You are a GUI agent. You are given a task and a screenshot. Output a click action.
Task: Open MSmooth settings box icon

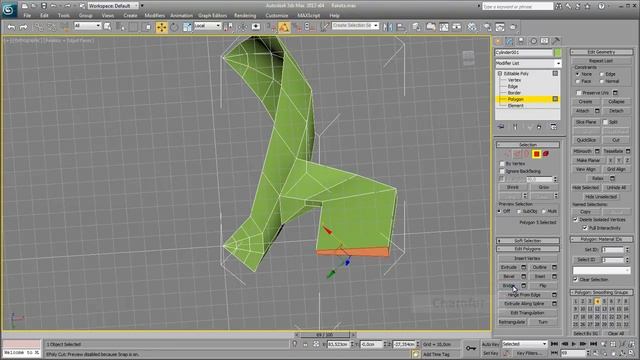pyautogui.click(x=597, y=151)
